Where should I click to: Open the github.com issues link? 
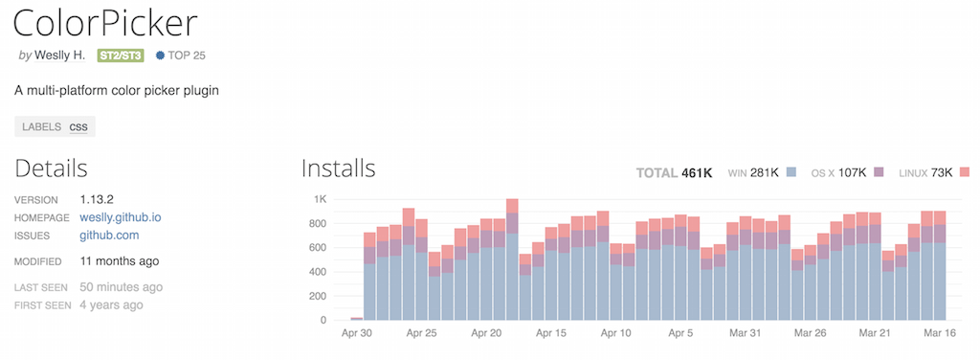(x=109, y=236)
